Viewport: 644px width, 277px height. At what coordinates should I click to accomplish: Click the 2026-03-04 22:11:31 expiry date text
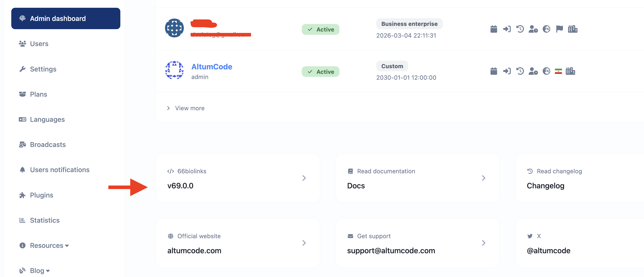406,36
